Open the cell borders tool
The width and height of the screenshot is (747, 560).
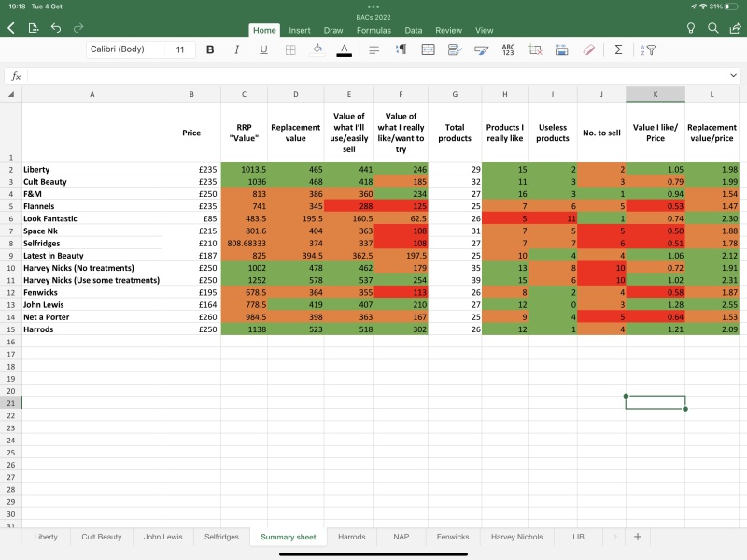[290, 49]
